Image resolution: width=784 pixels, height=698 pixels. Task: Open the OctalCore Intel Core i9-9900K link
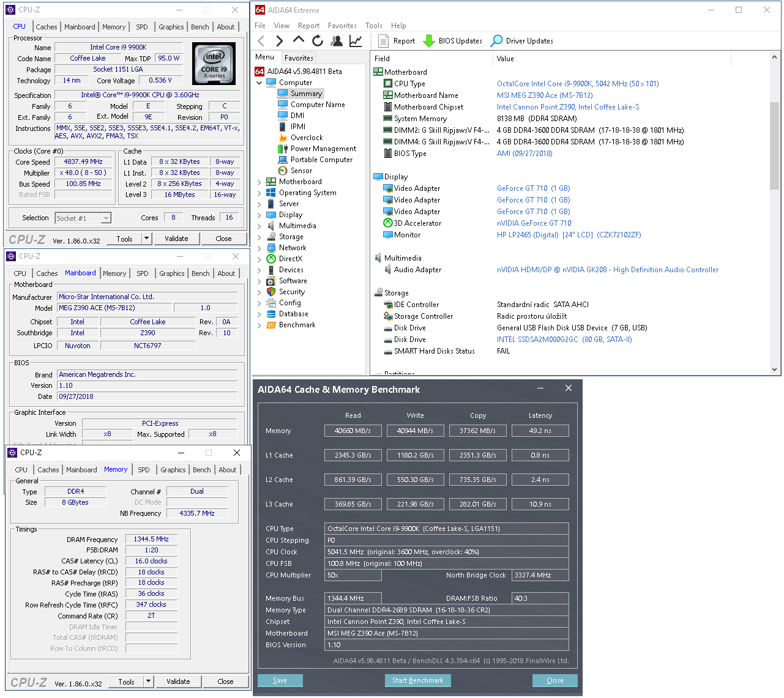[x=578, y=84]
